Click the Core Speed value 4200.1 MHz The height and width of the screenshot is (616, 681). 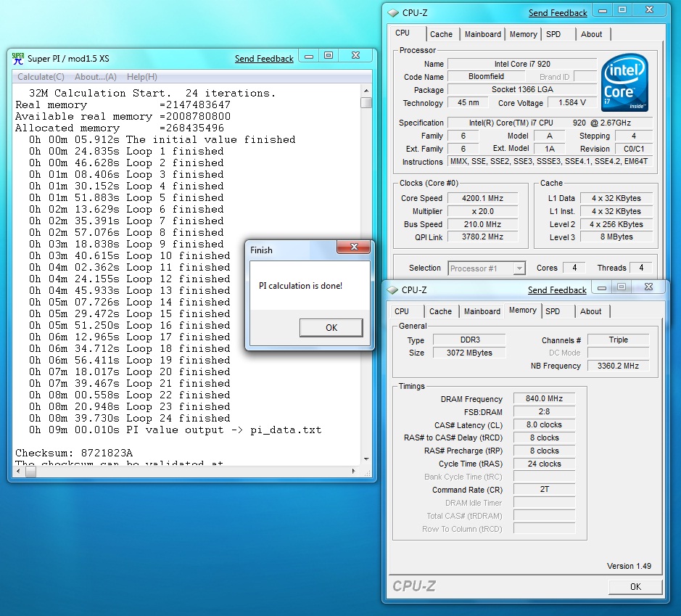tap(482, 199)
